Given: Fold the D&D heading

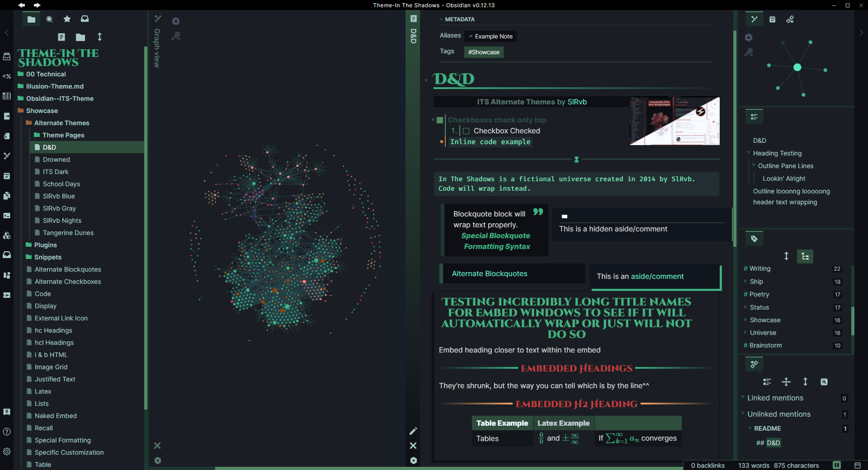Looking at the screenshot, I should 426,80.
